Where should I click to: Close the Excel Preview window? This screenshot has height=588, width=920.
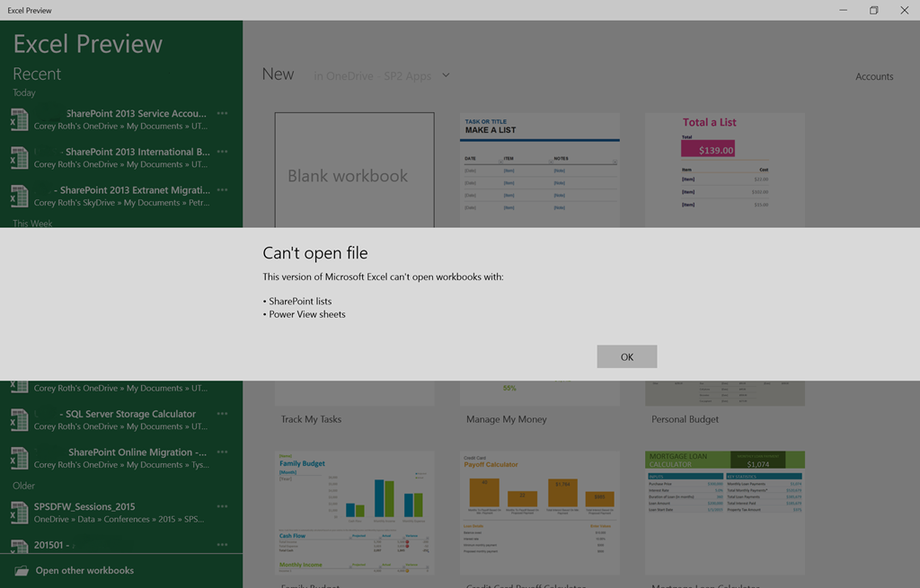tap(904, 10)
